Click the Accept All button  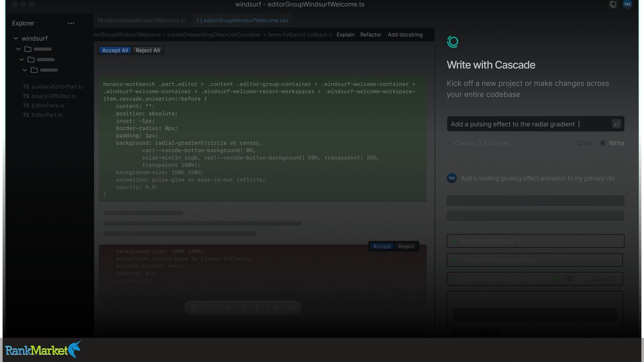115,50
